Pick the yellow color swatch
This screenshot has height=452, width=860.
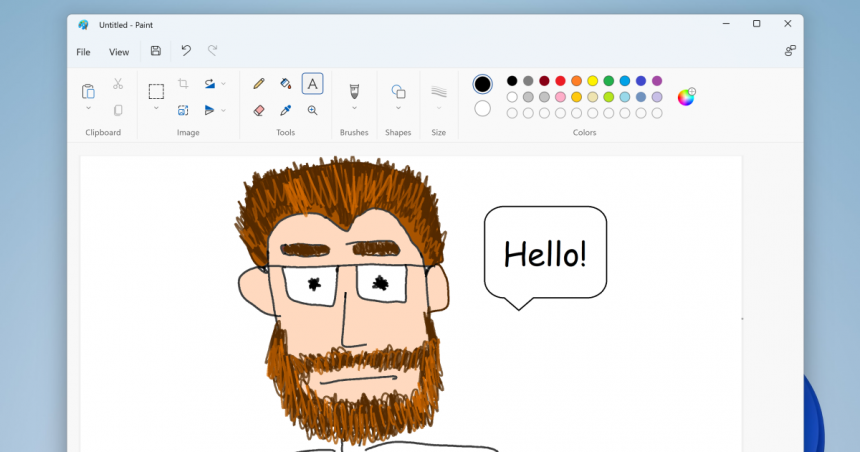point(592,81)
